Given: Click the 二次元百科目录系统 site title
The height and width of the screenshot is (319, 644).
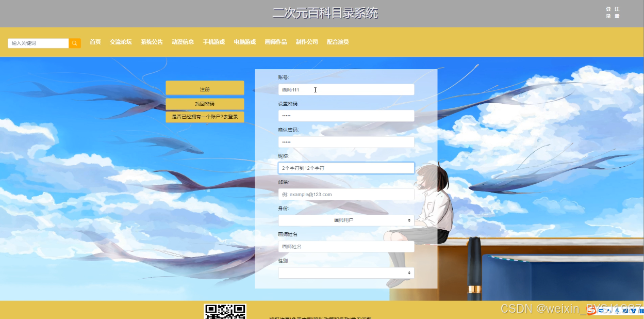Looking at the screenshot, I should (x=325, y=13).
